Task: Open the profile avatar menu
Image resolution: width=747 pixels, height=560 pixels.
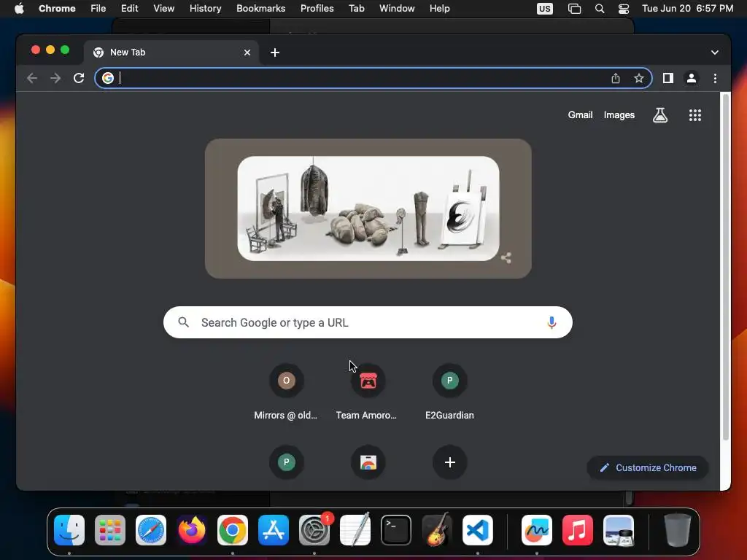Action: click(692, 78)
